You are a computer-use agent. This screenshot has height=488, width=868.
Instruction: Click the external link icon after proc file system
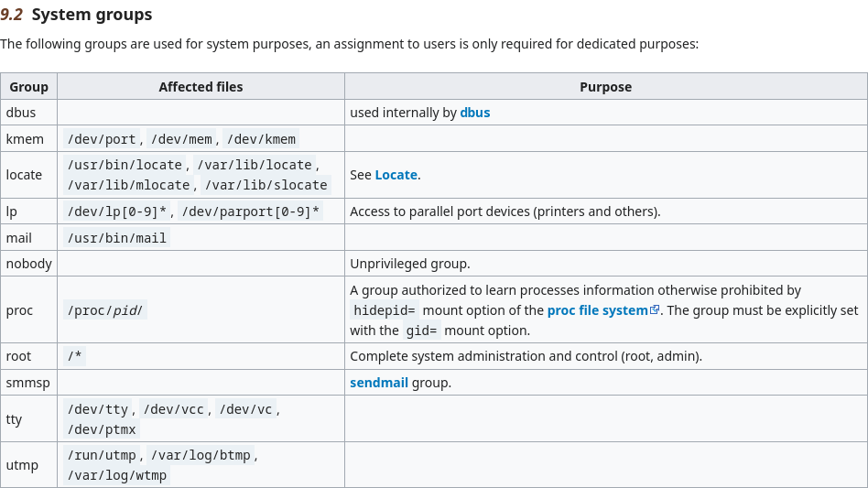(655, 309)
